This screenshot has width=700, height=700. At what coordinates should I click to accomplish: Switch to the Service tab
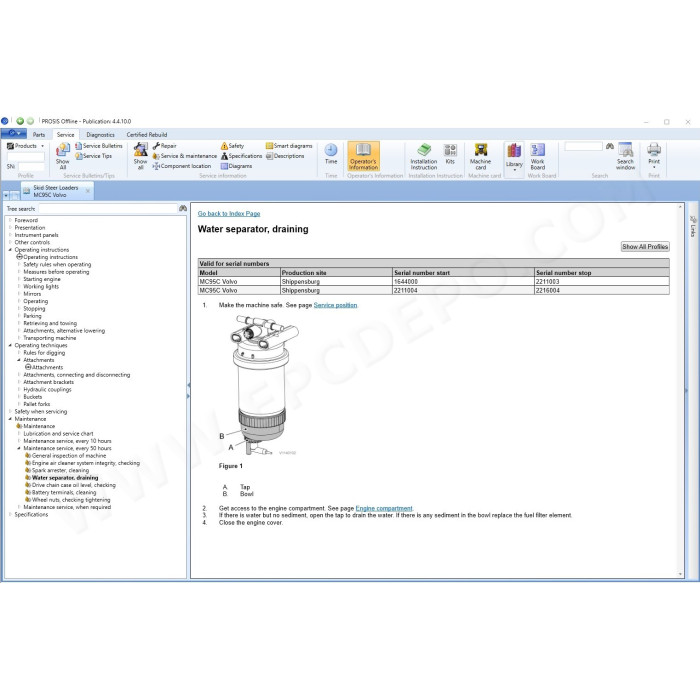[66, 134]
